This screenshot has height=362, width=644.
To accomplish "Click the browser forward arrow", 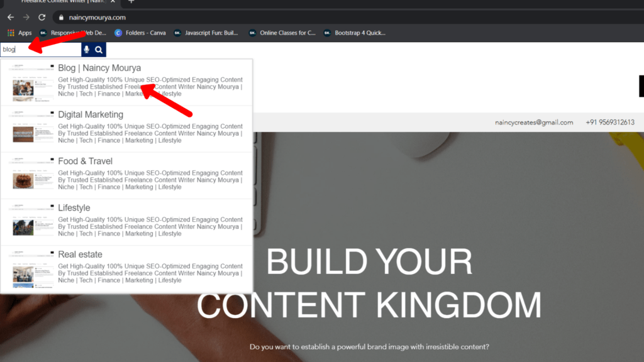I will point(25,17).
